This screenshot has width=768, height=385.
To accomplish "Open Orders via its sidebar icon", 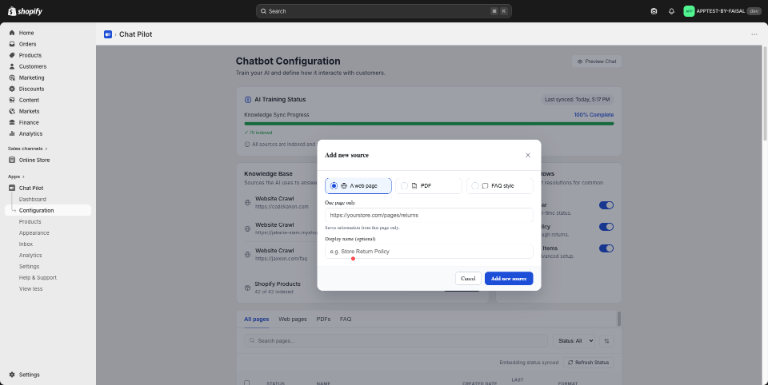I will (x=12, y=44).
